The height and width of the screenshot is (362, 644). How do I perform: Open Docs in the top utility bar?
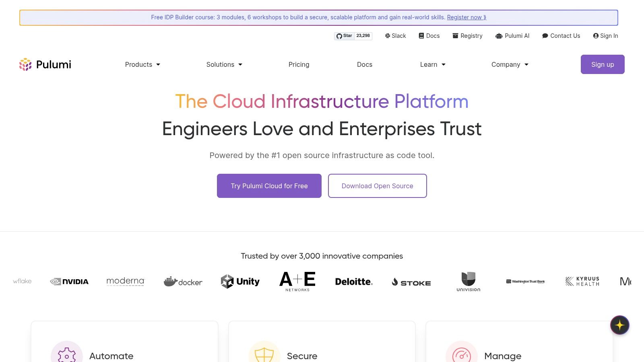(x=429, y=36)
